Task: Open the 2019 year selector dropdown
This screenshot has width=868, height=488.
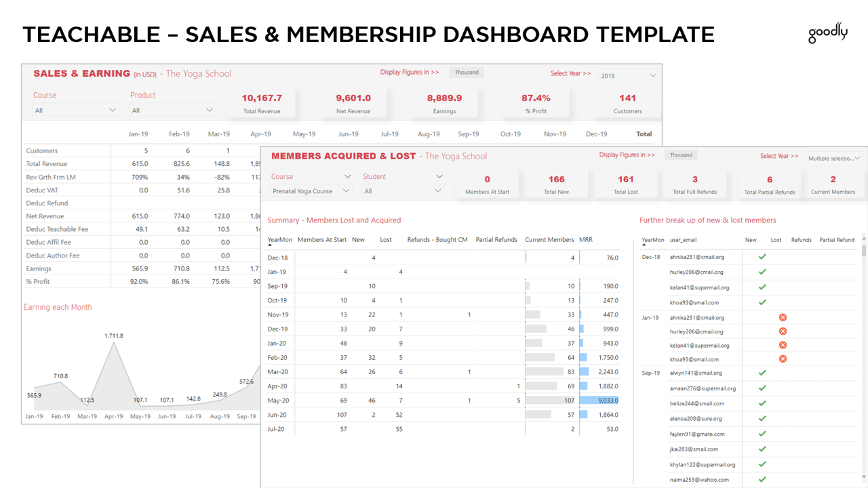Action: 628,75
